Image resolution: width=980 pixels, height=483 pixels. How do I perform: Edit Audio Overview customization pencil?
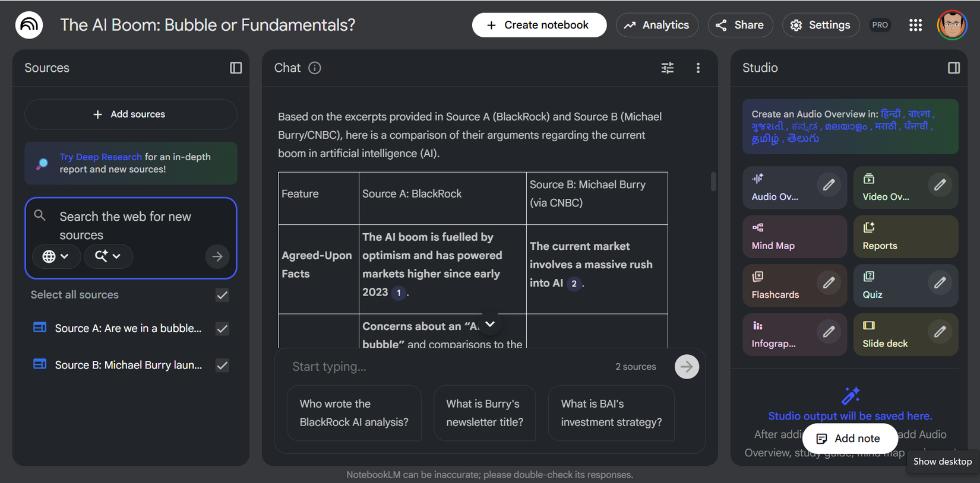(x=829, y=185)
